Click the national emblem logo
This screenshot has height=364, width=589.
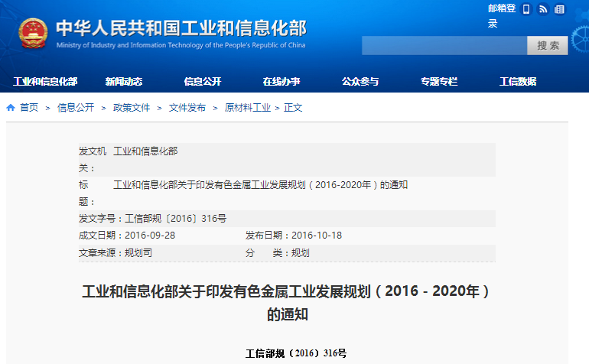(34, 33)
